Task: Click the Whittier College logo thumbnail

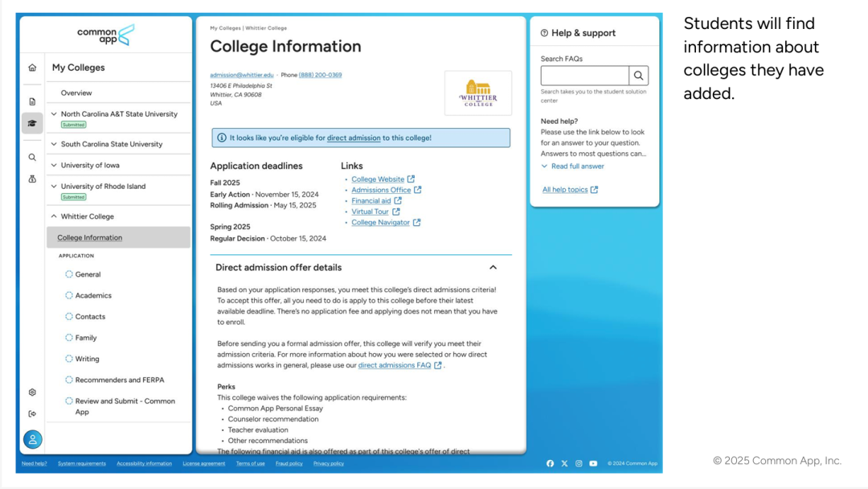Action: [x=478, y=93]
